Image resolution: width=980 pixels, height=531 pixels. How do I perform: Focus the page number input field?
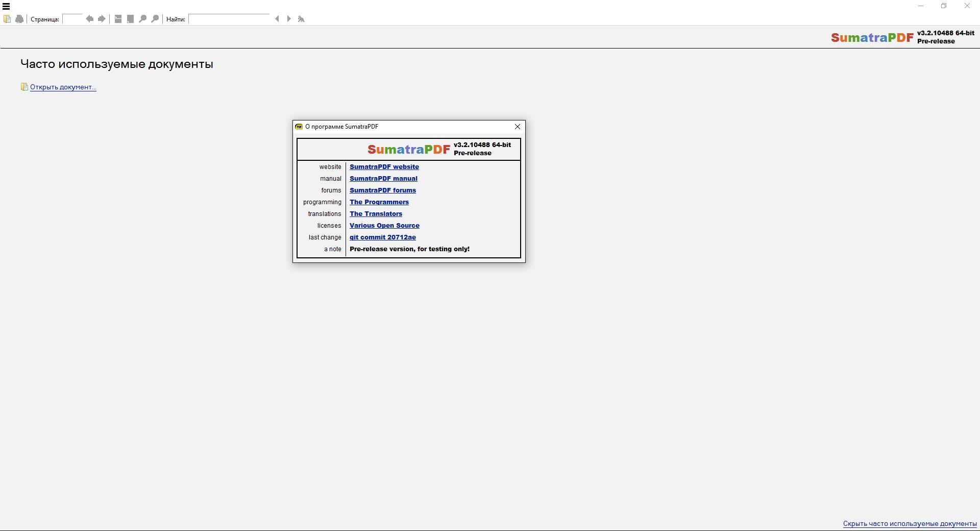72,19
